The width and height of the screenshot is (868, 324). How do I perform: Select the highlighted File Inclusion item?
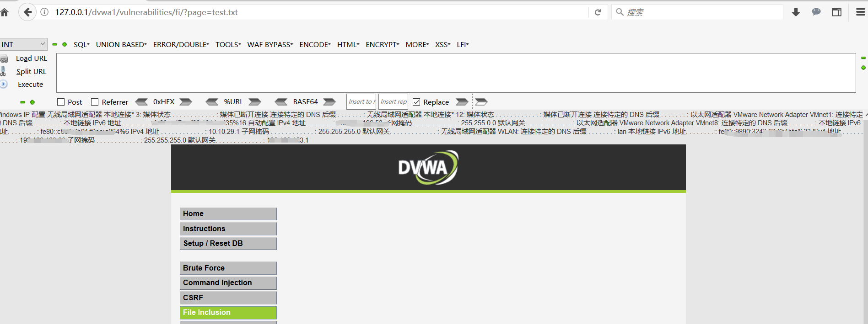228,313
